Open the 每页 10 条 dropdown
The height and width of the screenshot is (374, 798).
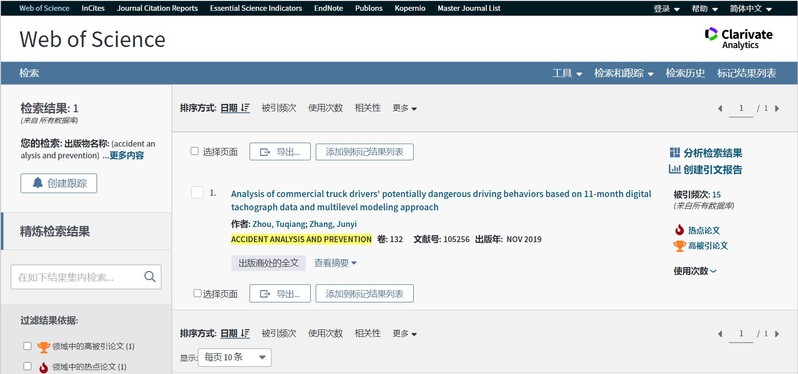(x=235, y=357)
